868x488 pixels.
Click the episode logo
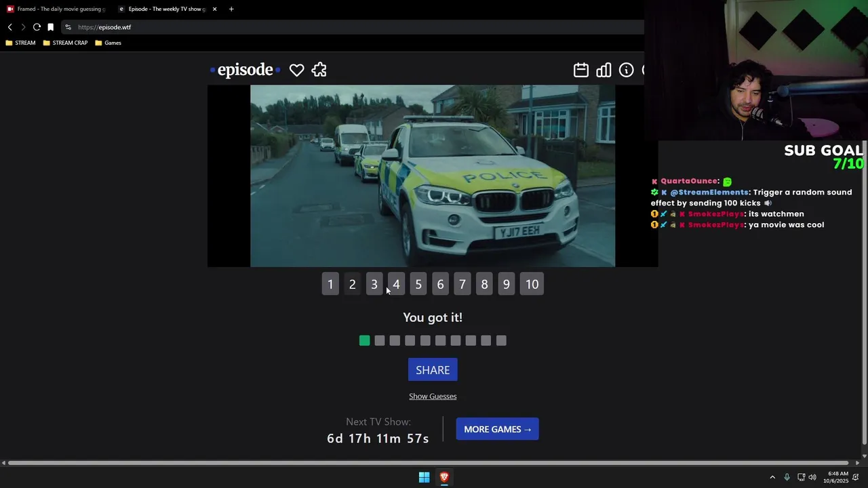(245, 70)
